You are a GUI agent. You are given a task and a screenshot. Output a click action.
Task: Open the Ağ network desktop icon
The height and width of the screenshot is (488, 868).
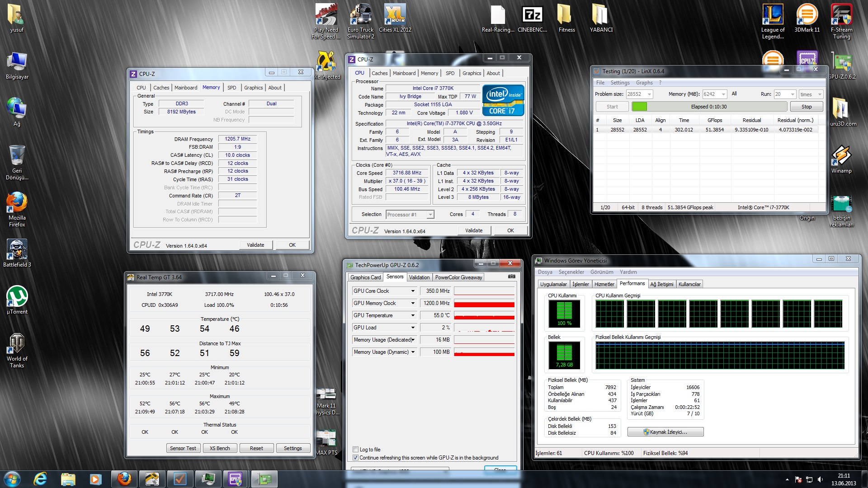tap(17, 112)
